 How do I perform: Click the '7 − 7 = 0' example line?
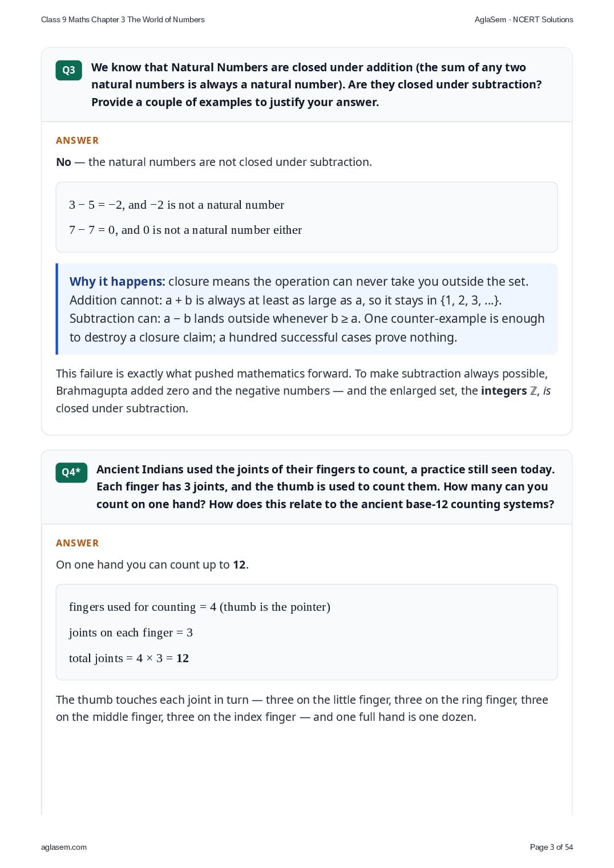[x=185, y=230]
